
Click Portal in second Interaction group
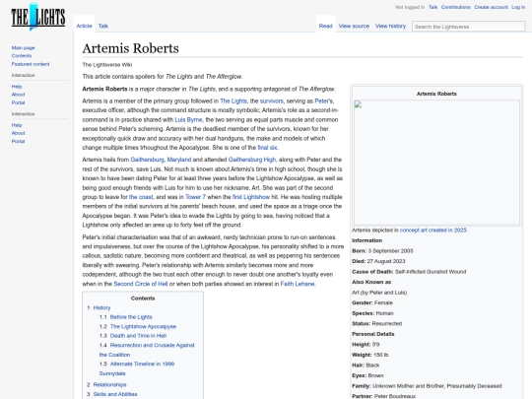click(18, 141)
